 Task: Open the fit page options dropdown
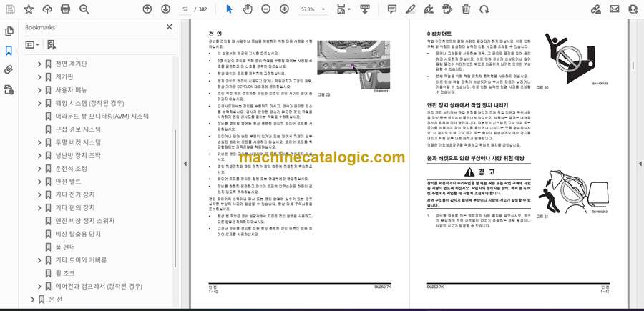coord(343,9)
